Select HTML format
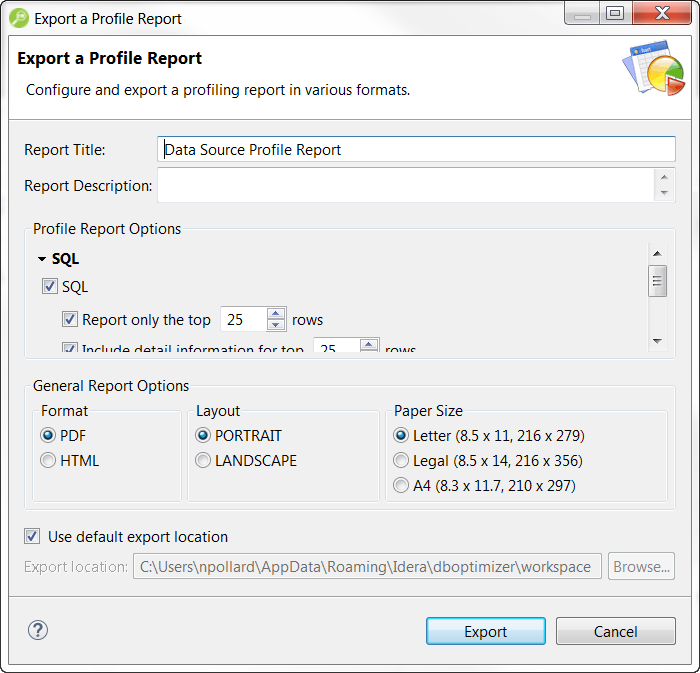700x673 pixels. click(48, 461)
